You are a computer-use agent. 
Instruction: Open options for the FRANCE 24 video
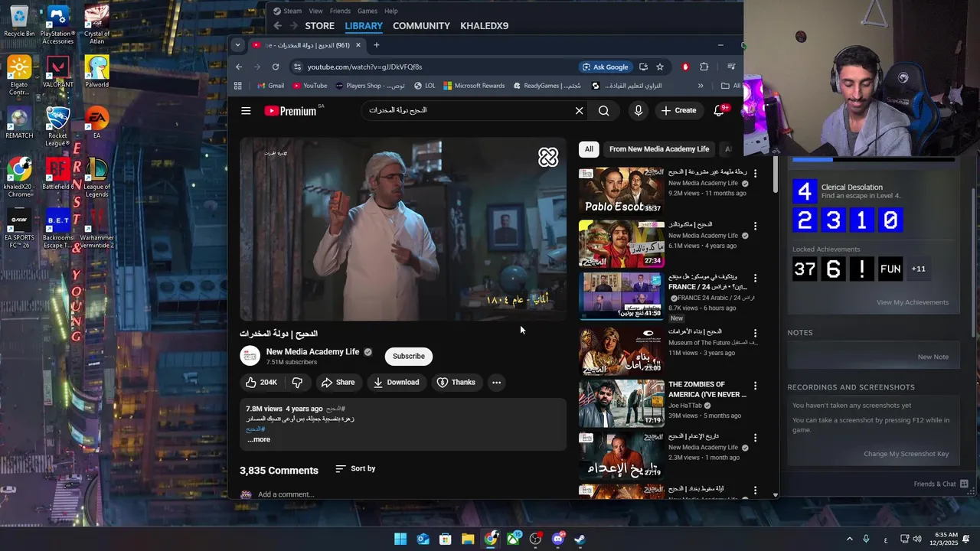click(x=755, y=279)
